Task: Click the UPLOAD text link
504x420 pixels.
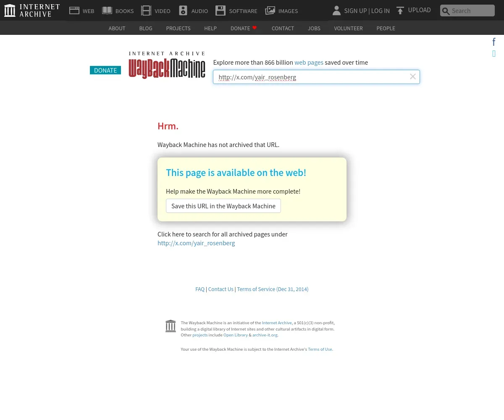Action: coord(420,10)
